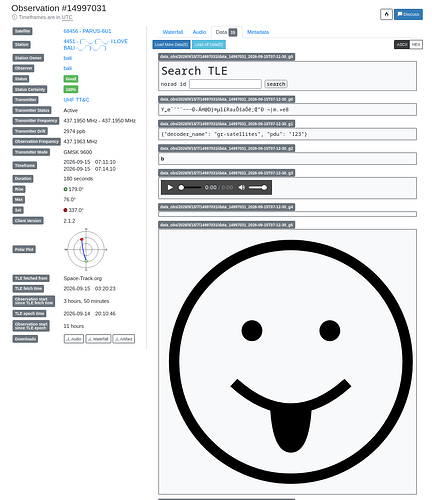This screenshot has width=432, height=500.
Task: Mute the audio player volume icon
Action: (x=242, y=187)
